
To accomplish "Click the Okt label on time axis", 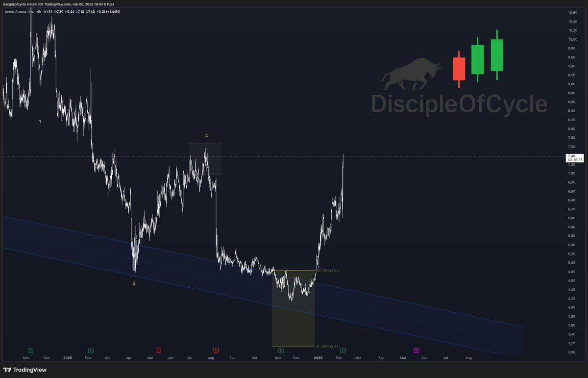I will point(254,358).
